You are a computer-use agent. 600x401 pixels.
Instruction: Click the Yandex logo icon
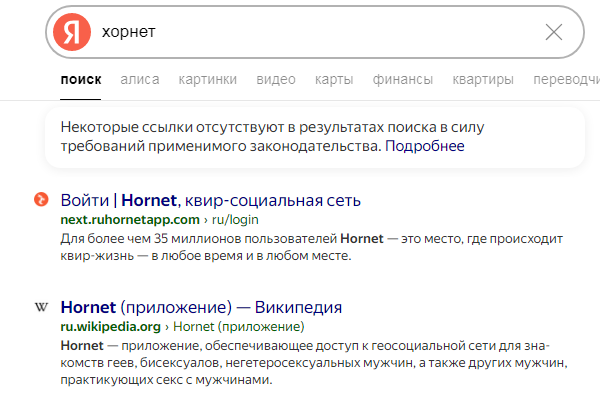[x=72, y=32]
